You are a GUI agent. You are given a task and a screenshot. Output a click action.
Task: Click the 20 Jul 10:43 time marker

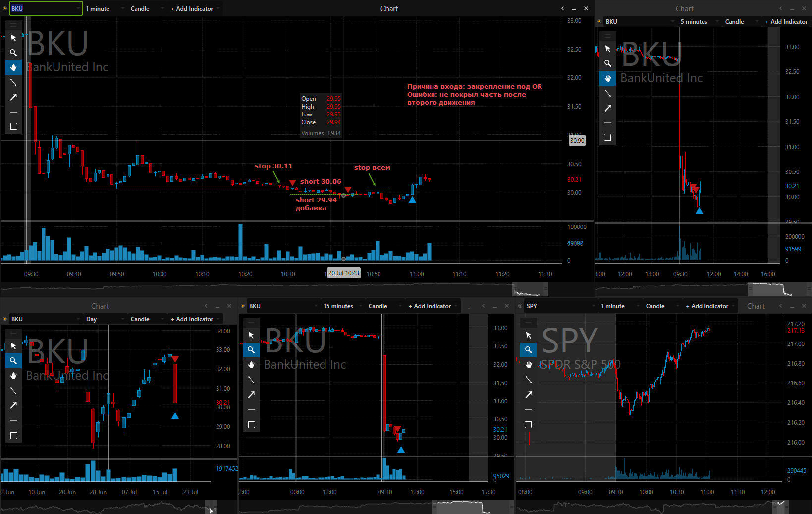(344, 273)
